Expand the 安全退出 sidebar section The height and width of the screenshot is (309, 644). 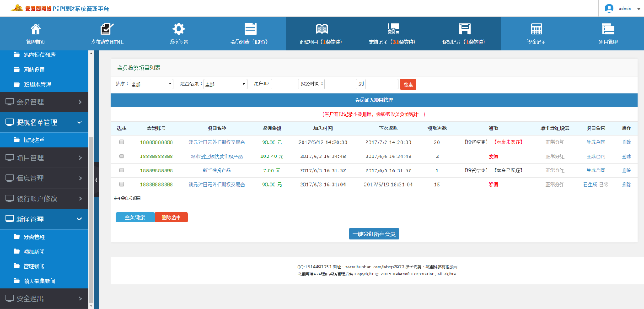point(44,298)
